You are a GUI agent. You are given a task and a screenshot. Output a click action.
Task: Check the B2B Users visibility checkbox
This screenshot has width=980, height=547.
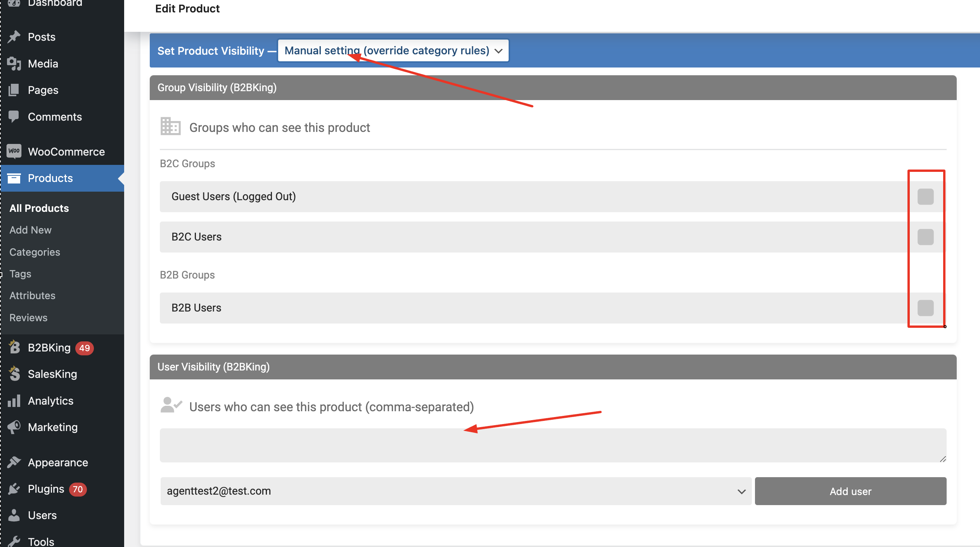coord(925,308)
